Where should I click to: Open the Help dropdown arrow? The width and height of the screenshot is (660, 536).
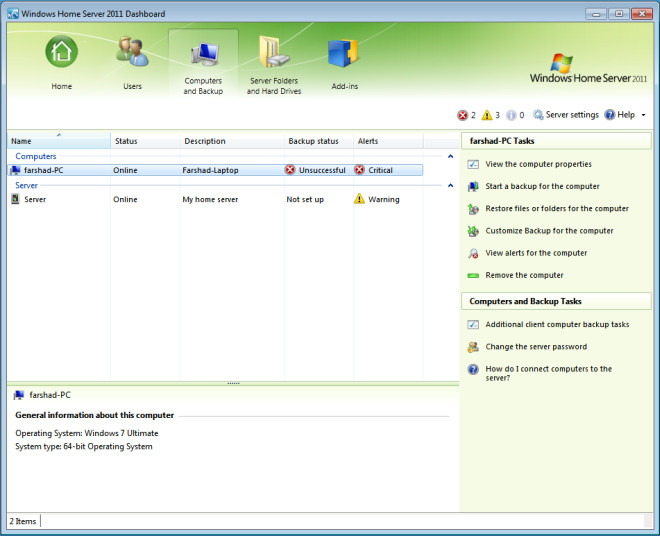(643, 115)
